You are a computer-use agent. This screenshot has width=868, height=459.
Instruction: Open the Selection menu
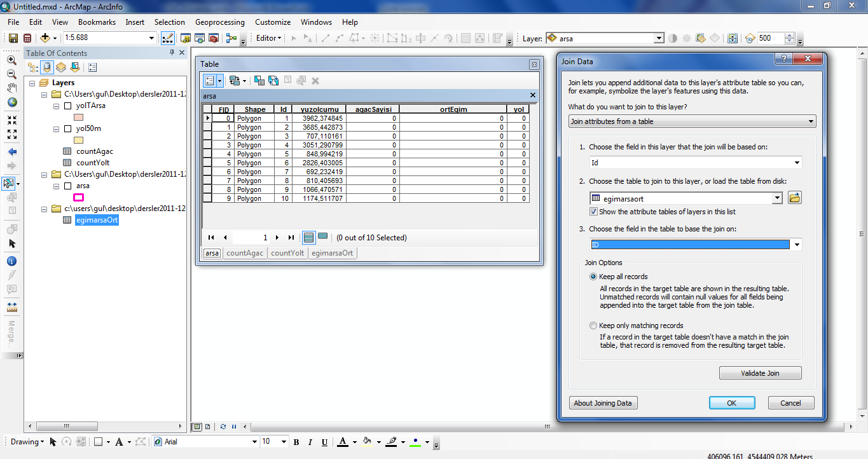(170, 22)
